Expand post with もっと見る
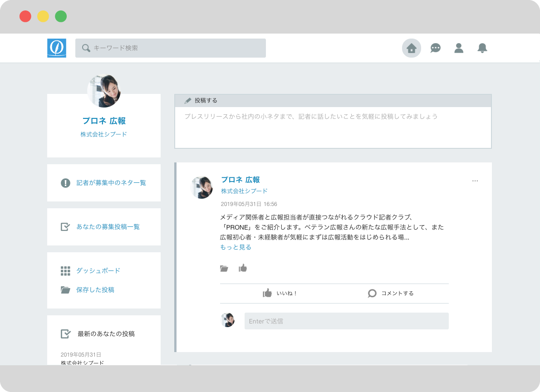540x392 pixels. [x=236, y=247]
